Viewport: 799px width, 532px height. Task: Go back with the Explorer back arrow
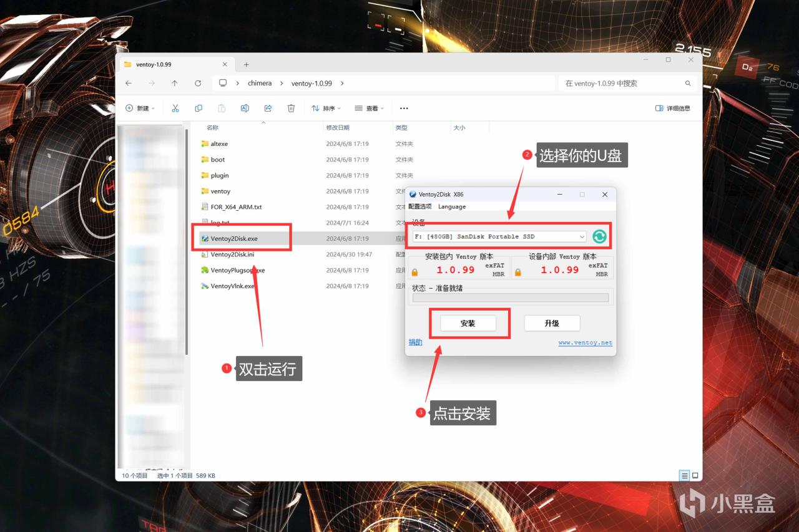pyautogui.click(x=129, y=83)
